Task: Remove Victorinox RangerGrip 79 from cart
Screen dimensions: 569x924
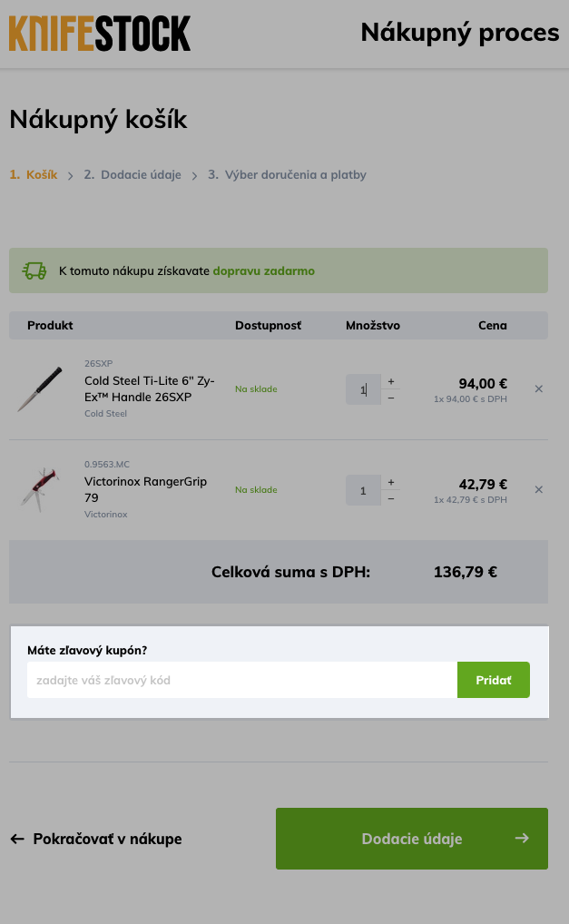Action: click(x=538, y=489)
